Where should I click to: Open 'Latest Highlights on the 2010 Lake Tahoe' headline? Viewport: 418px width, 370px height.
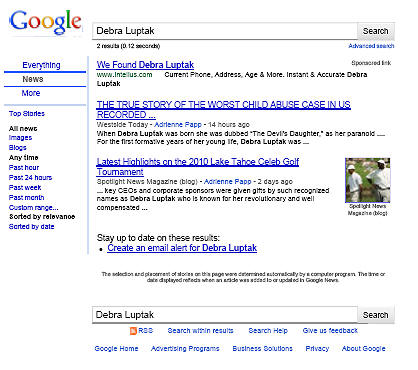(x=198, y=167)
